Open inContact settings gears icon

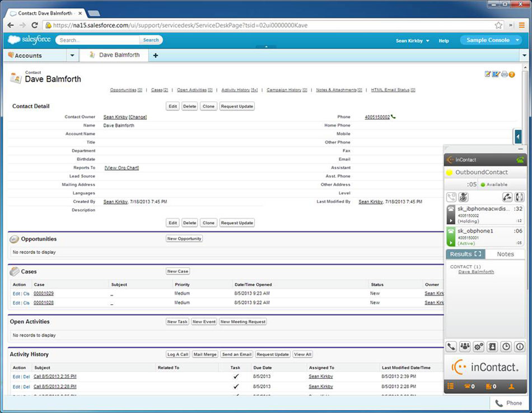(479, 347)
